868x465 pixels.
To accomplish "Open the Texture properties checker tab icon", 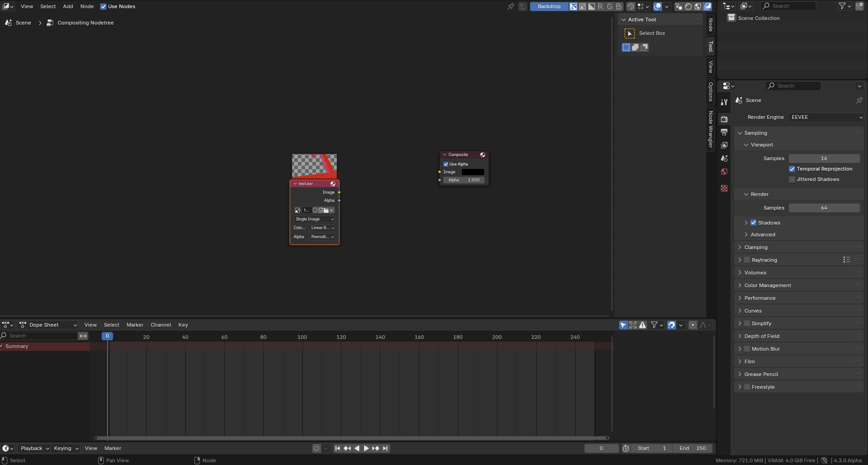I will [724, 188].
